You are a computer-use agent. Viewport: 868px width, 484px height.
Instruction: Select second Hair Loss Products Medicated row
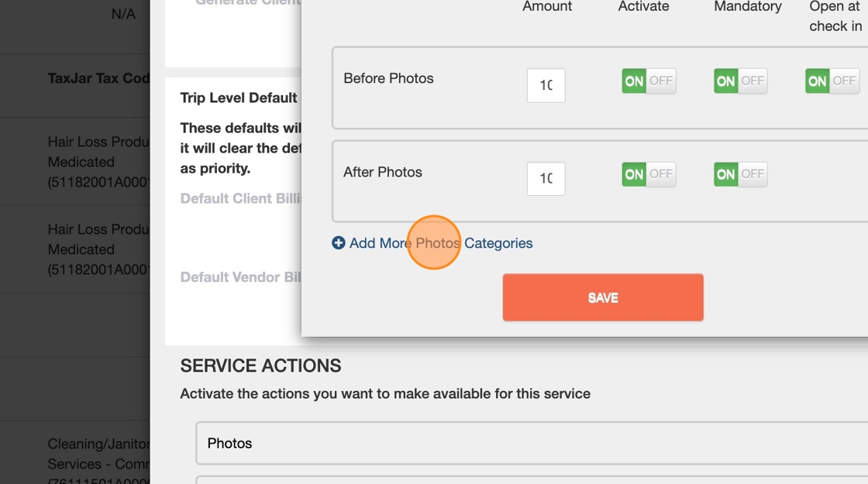point(98,249)
